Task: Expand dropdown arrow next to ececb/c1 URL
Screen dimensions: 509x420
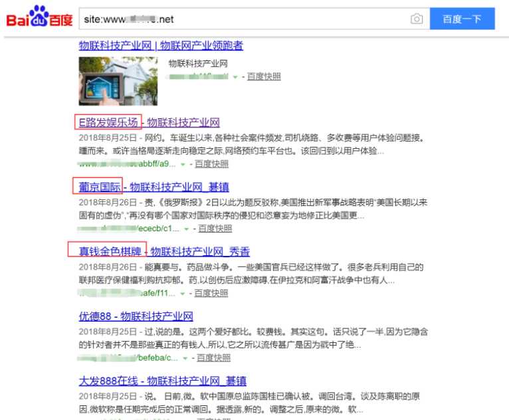Action: [x=186, y=229]
